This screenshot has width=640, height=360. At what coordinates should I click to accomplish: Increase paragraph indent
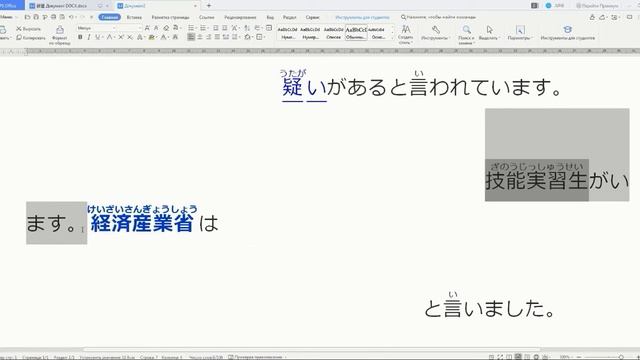click(224, 28)
